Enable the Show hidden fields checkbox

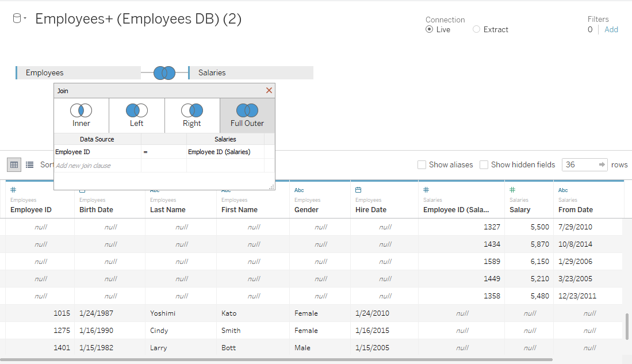[x=484, y=165]
